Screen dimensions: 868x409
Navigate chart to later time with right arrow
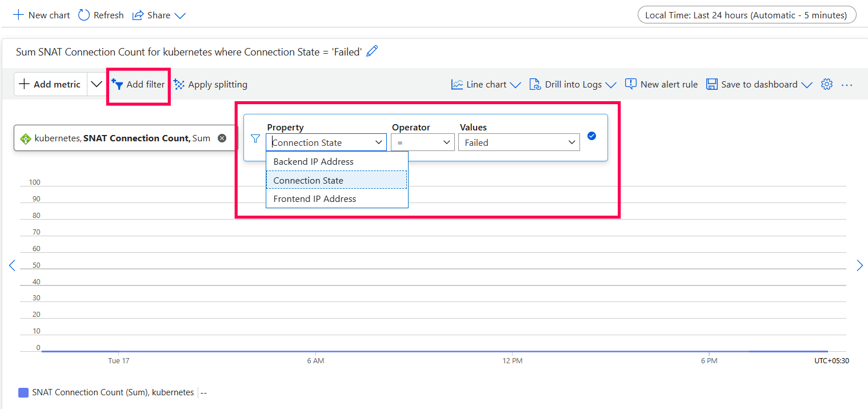[x=859, y=265]
